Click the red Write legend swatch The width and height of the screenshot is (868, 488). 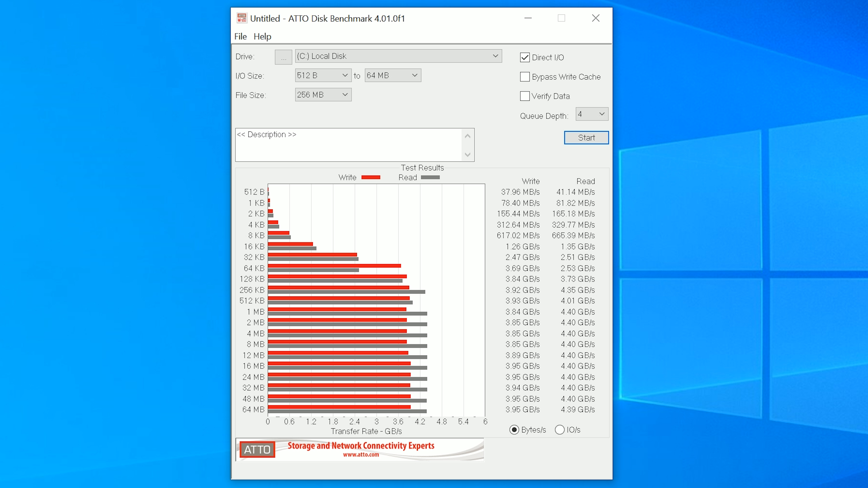coord(371,178)
